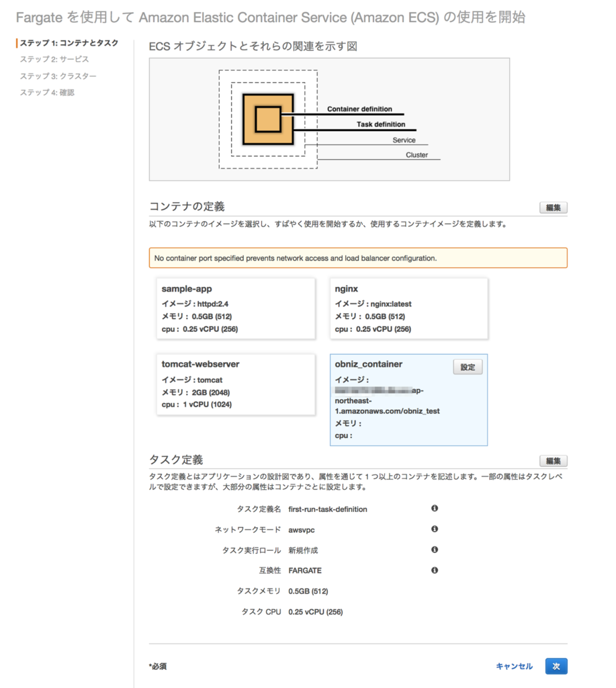
Task: Click 編集 button for タスク定義
Action: pyautogui.click(x=554, y=461)
